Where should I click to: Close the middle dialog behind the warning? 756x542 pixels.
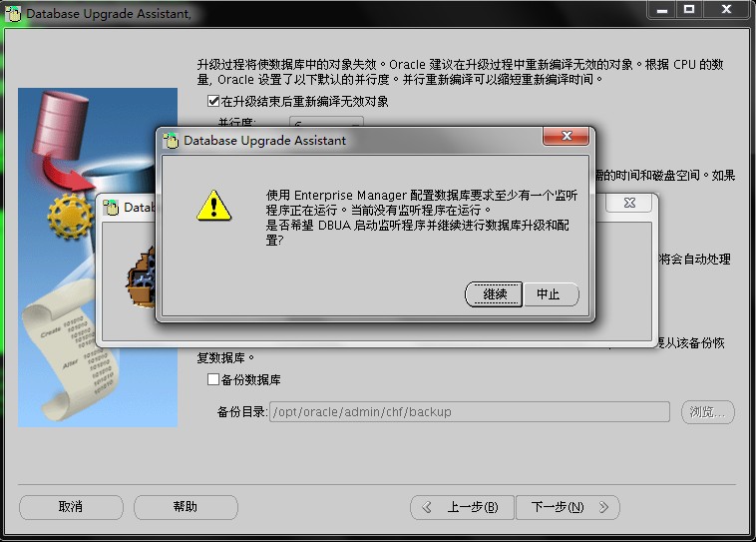(629, 203)
